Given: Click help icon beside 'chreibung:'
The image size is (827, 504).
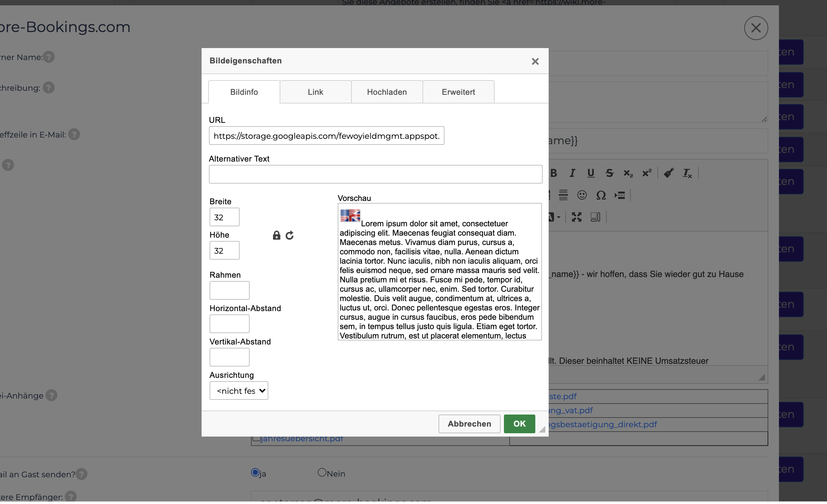Looking at the screenshot, I should 49,88.
